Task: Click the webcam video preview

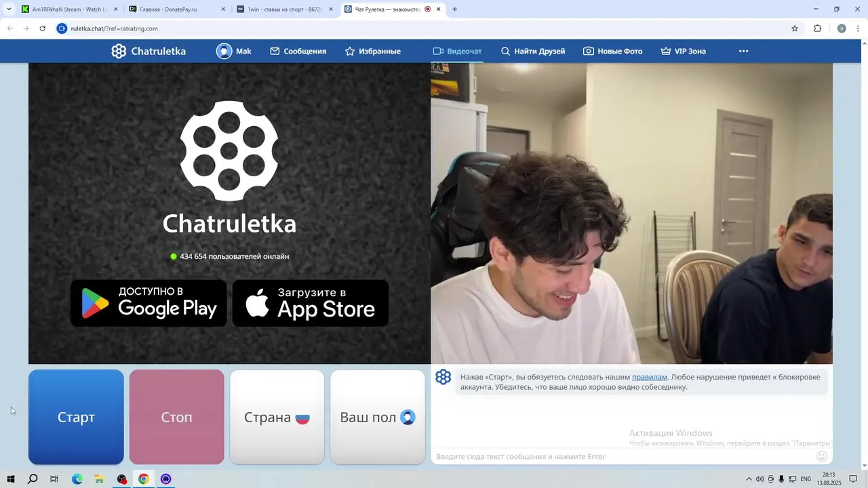Action: pos(631,213)
